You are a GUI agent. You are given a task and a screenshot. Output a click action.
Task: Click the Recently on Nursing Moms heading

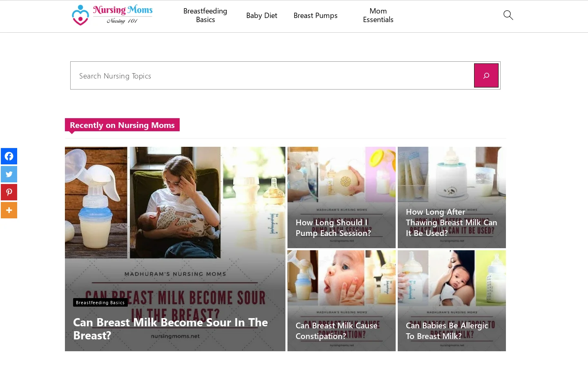click(x=122, y=125)
